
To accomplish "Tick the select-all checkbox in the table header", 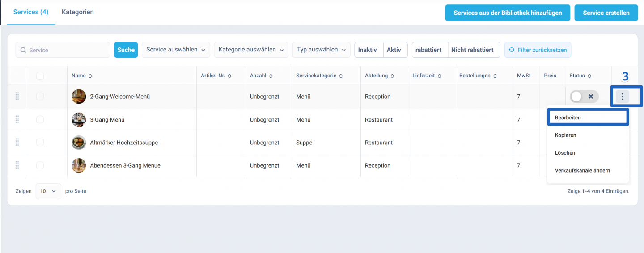I will pyautogui.click(x=40, y=76).
